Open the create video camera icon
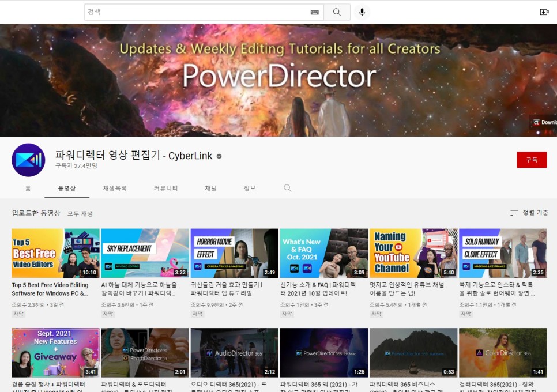557x392 pixels. coord(544,12)
